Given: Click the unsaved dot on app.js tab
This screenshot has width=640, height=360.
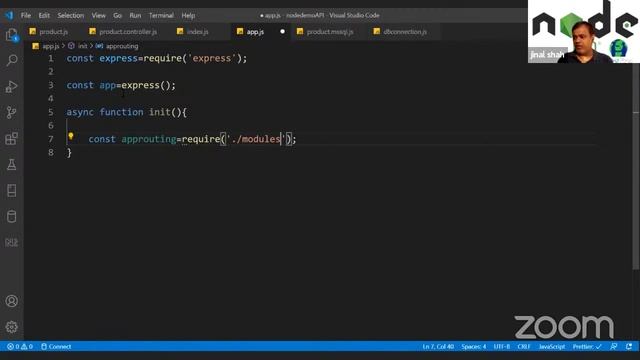Looking at the screenshot, I should pos(282,31).
